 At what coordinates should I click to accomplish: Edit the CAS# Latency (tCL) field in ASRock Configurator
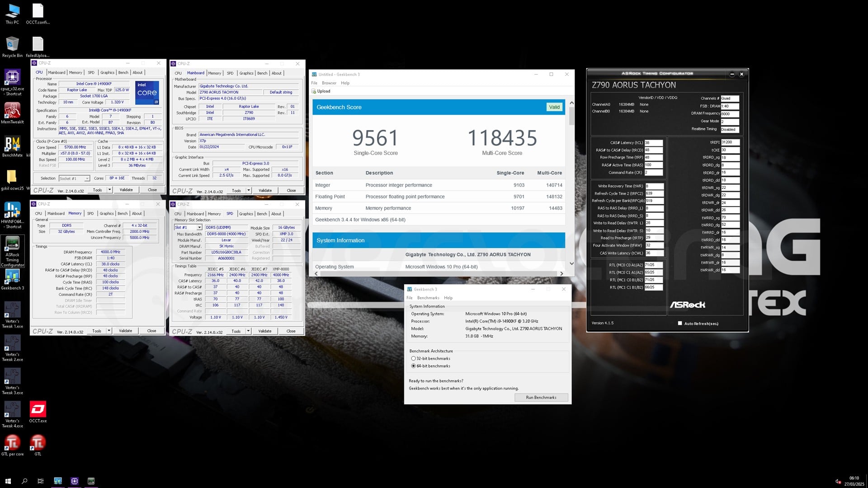(x=654, y=143)
